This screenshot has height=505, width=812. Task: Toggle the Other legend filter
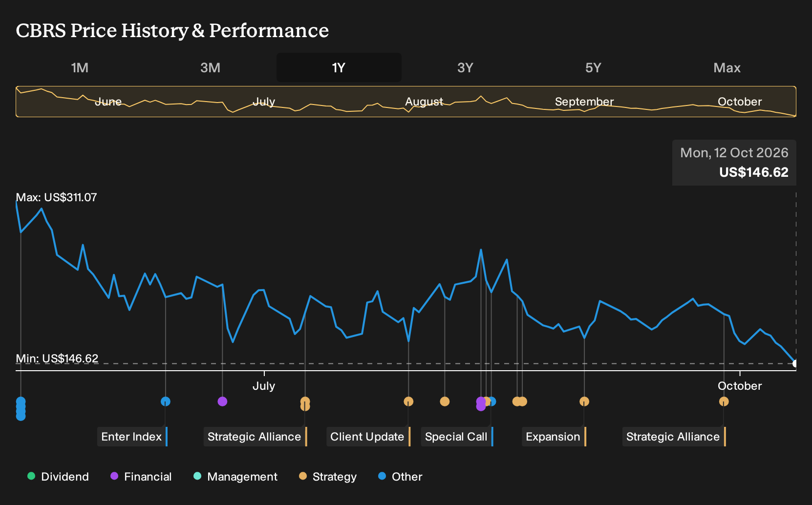point(400,477)
